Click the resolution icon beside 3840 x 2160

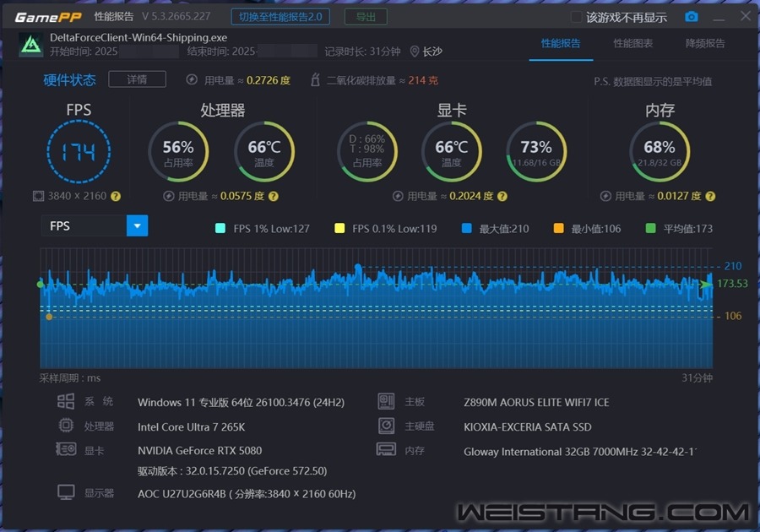coord(38,196)
